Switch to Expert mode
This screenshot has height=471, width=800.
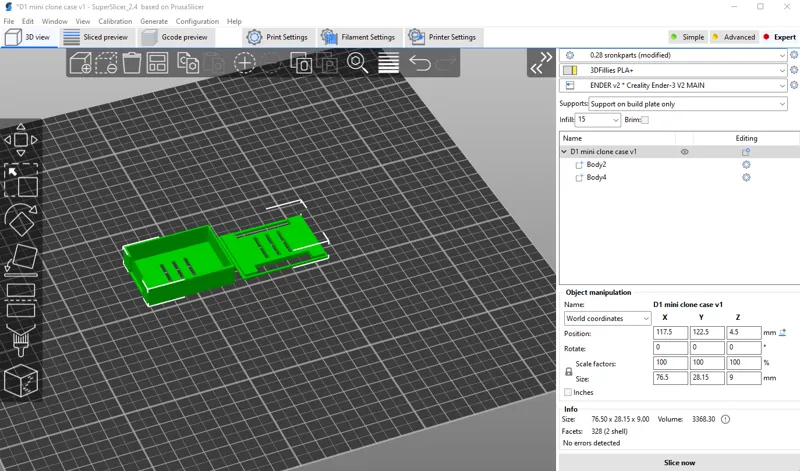779,37
